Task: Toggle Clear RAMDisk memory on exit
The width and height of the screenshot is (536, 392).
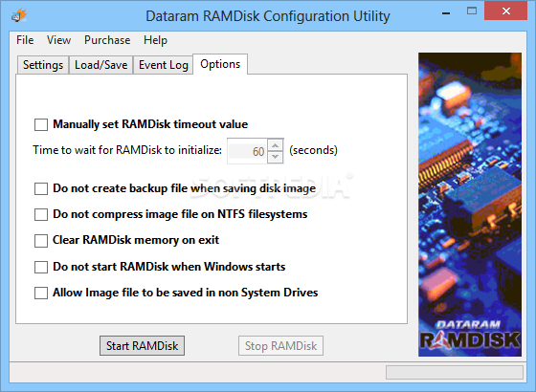Action: (41, 240)
